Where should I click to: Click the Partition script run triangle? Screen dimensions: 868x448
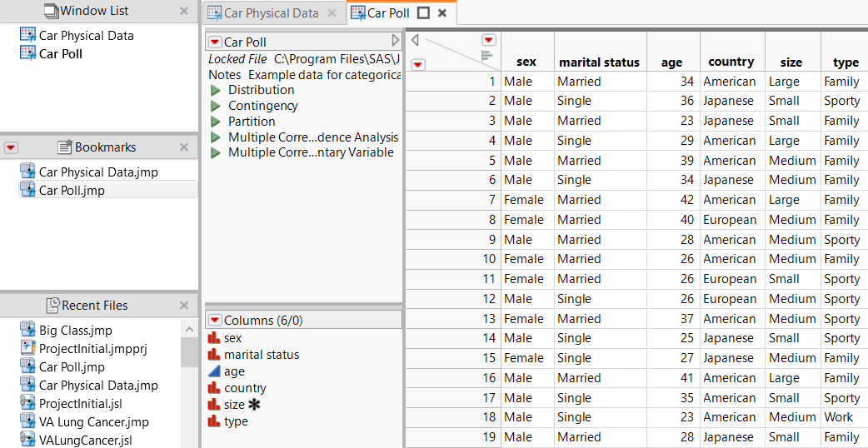[216, 122]
